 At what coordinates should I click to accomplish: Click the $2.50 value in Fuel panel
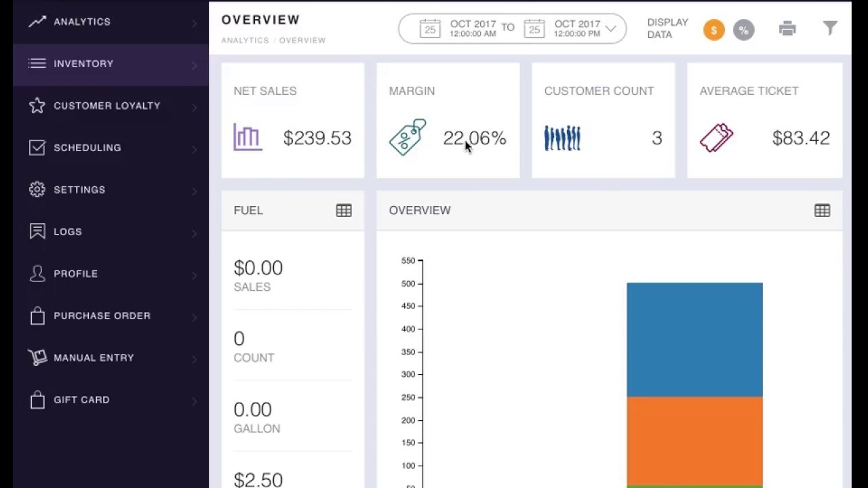258,480
